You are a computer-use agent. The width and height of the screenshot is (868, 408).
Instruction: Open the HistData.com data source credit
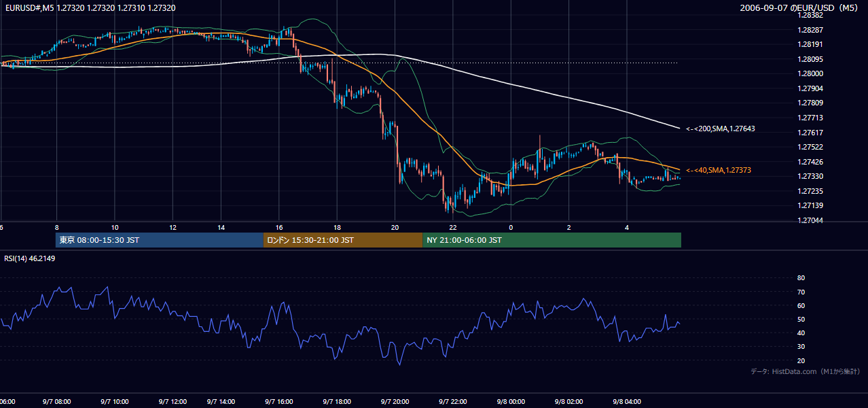coord(806,371)
